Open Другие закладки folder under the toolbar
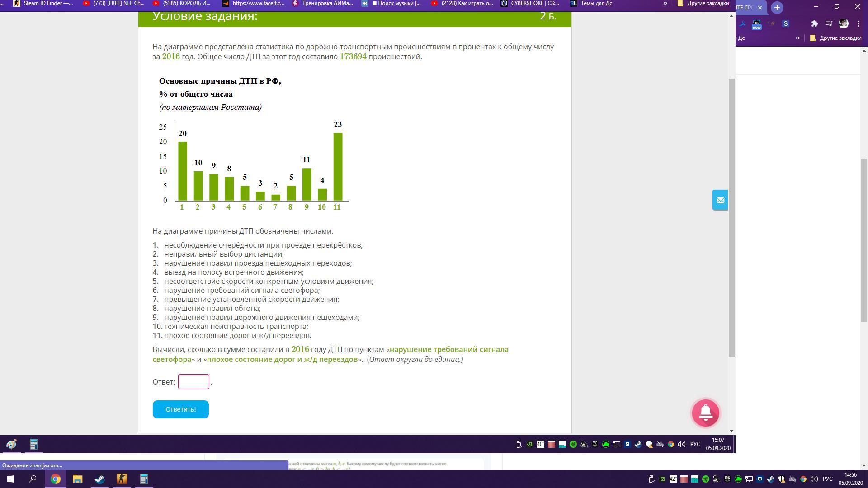The image size is (868, 488). (835, 38)
